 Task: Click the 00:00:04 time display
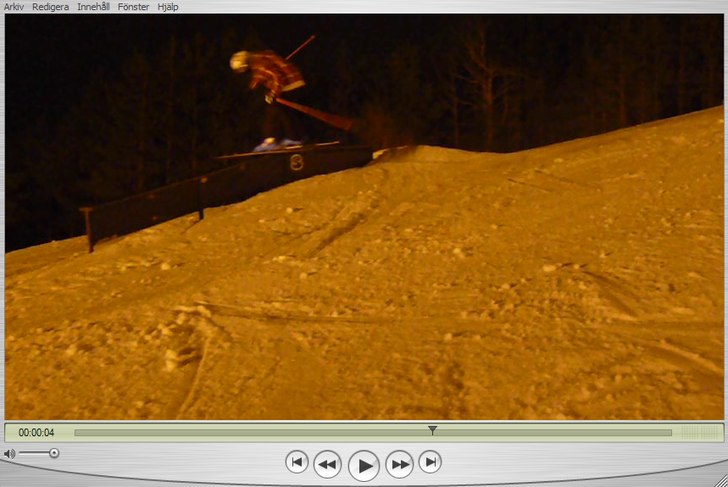coord(36,433)
